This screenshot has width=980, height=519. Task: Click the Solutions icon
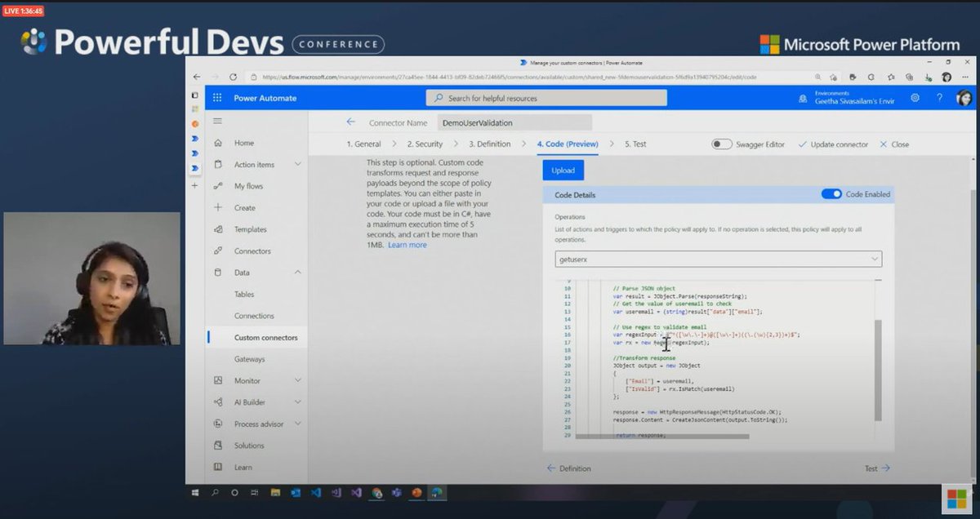click(218, 446)
